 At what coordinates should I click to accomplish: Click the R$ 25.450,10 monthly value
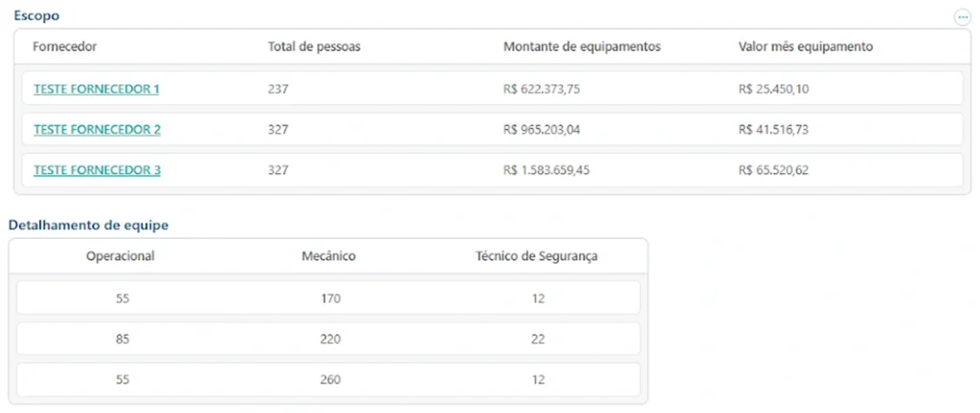(x=774, y=89)
